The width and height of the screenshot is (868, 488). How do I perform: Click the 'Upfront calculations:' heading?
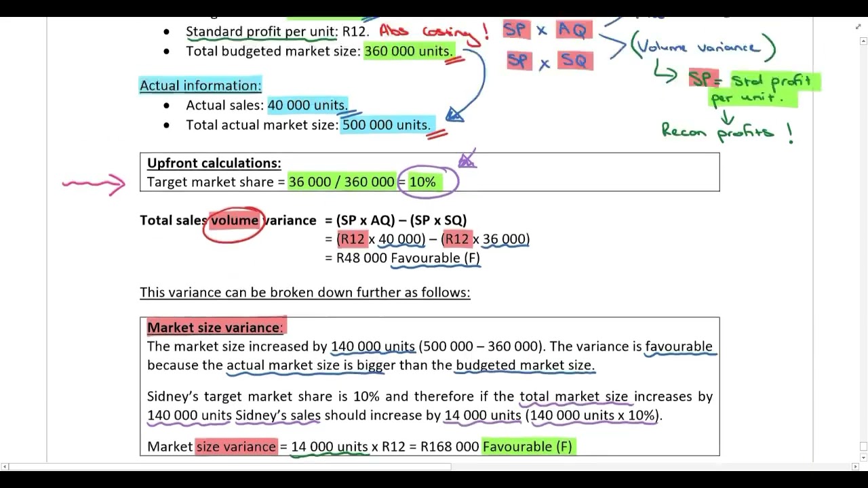pyautogui.click(x=214, y=163)
